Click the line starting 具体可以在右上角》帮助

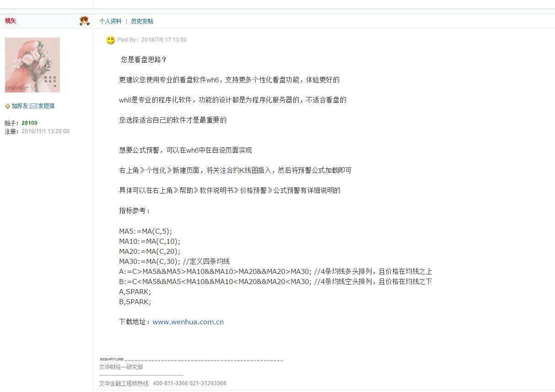230,191
